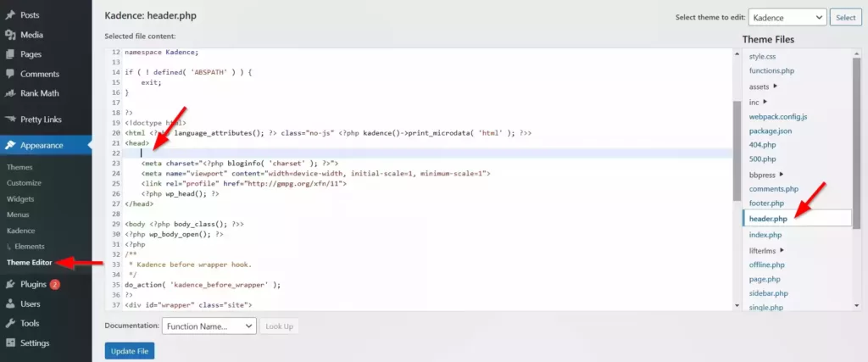The height and width of the screenshot is (362, 868).
Task: Click the Posts pin icon
Action: click(10, 15)
